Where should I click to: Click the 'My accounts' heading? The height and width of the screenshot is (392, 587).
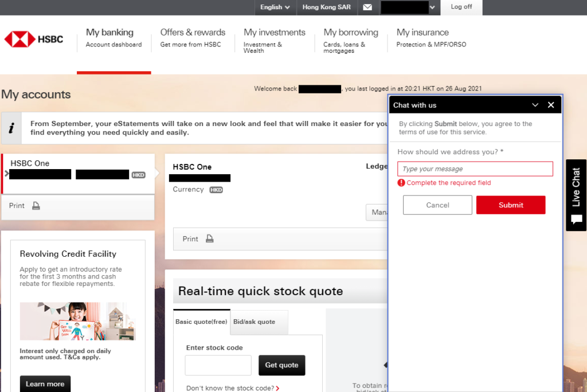coord(36,95)
